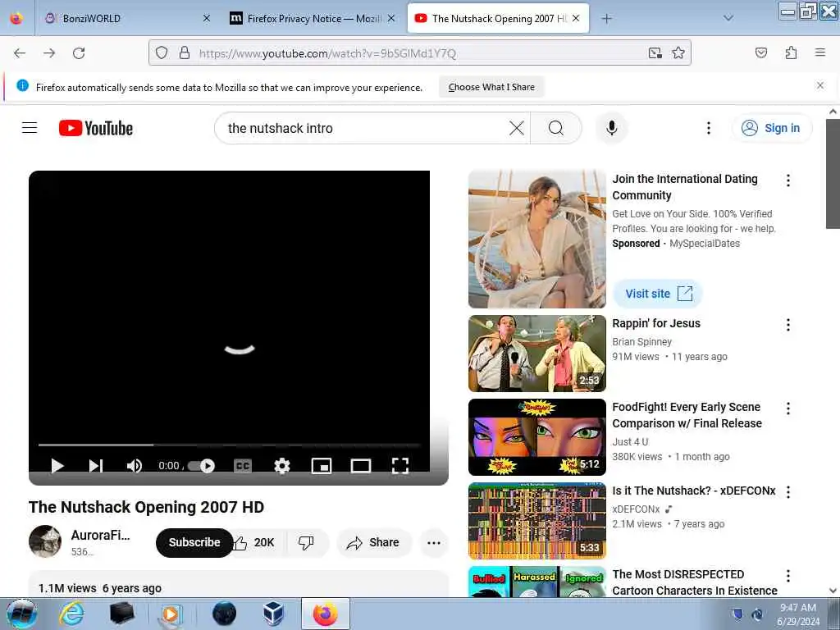Open picture-in-picture from address bar
Image resolution: width=840 pixels, height=630 pixels.
tap(655, 53)
